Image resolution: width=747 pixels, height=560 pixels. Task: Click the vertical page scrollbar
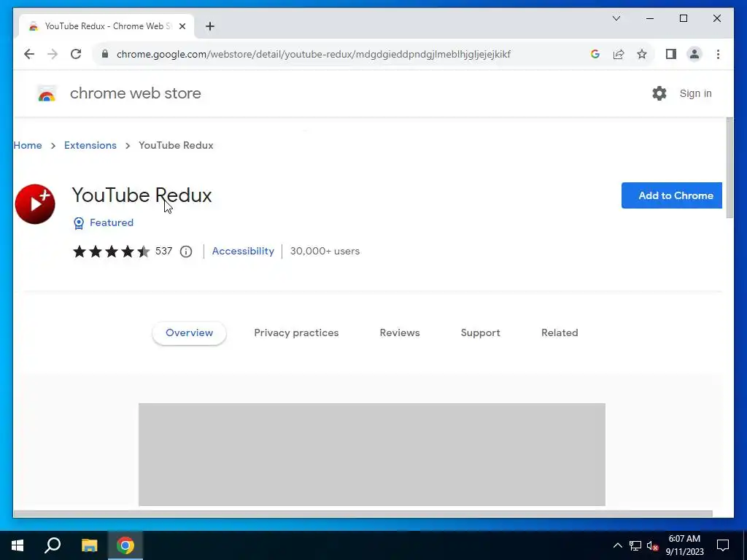[x=729, y=168]
